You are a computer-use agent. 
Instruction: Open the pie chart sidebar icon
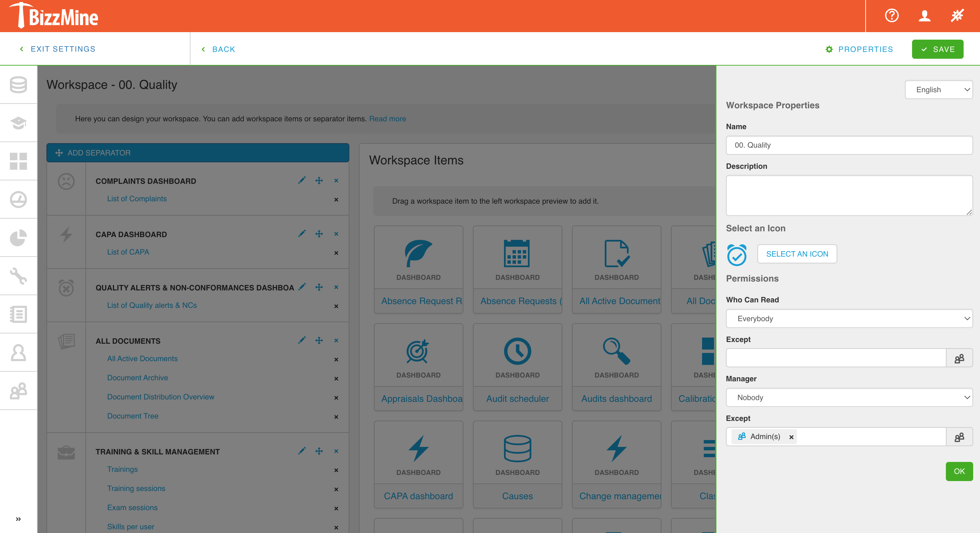(18, 237)
